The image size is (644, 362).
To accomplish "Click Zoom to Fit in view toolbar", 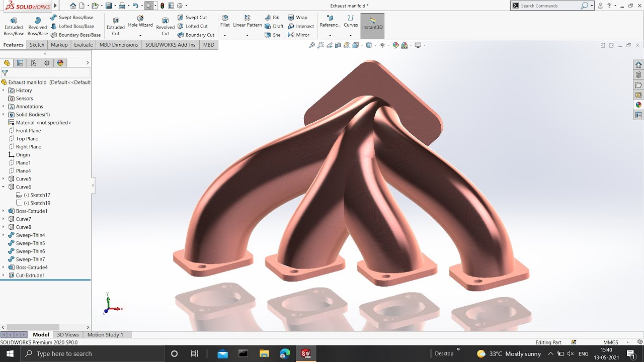I will click(312, 45).
